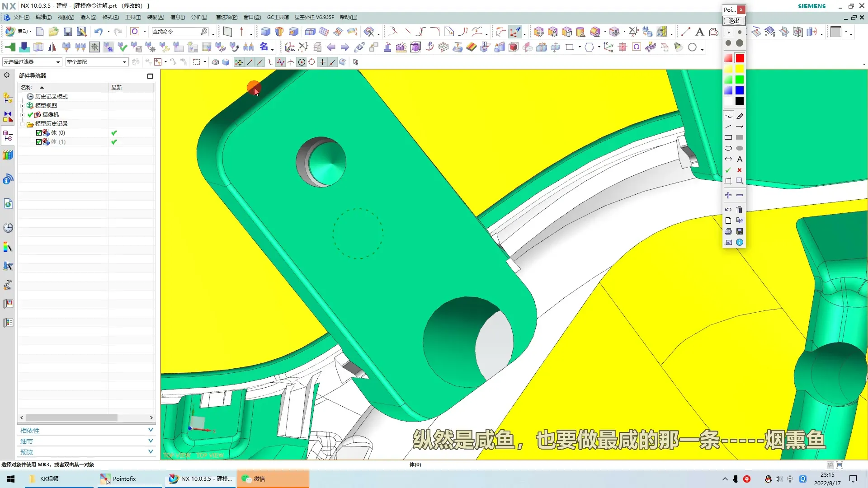Click the Open file folder icon
This screenshot has width=868, height=488.
click(54, 32)
